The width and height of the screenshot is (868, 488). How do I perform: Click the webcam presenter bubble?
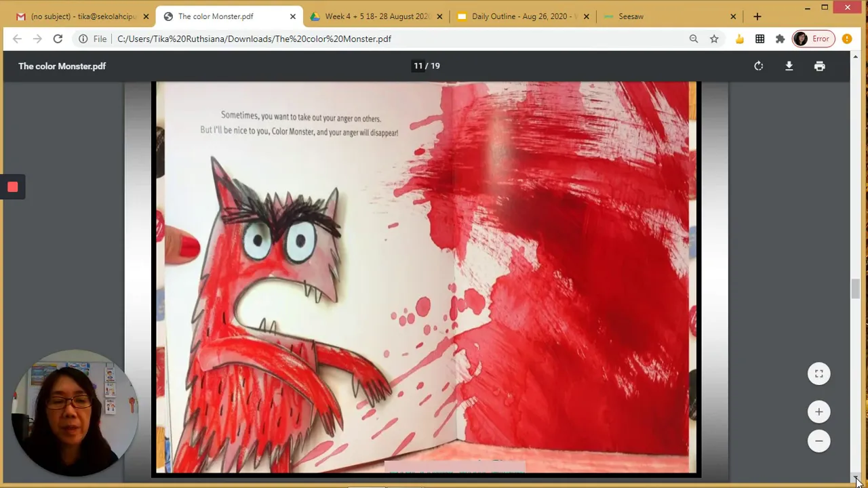pyautogui.click(x=75, y=413)
